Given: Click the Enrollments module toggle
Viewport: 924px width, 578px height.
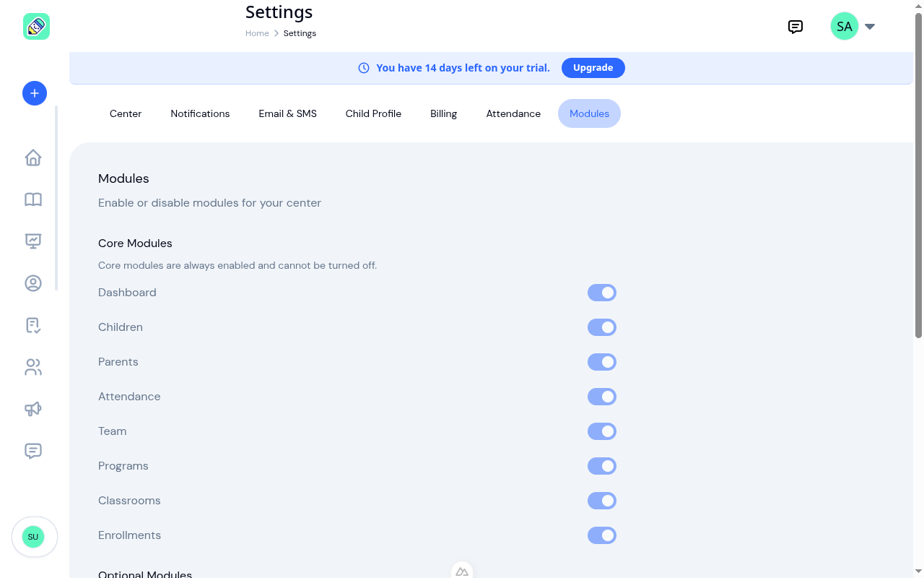Looking at the screenshot, I should click(602, 535).
